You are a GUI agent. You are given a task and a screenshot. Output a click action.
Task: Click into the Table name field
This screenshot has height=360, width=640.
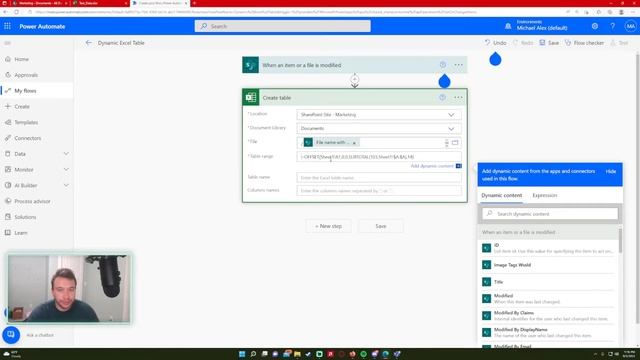379,178
